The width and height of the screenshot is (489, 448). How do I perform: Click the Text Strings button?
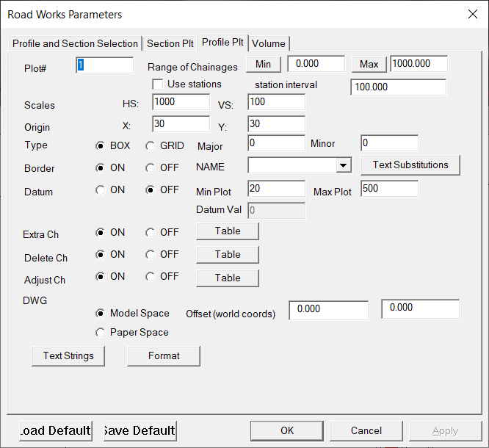(x=68, y=356)
